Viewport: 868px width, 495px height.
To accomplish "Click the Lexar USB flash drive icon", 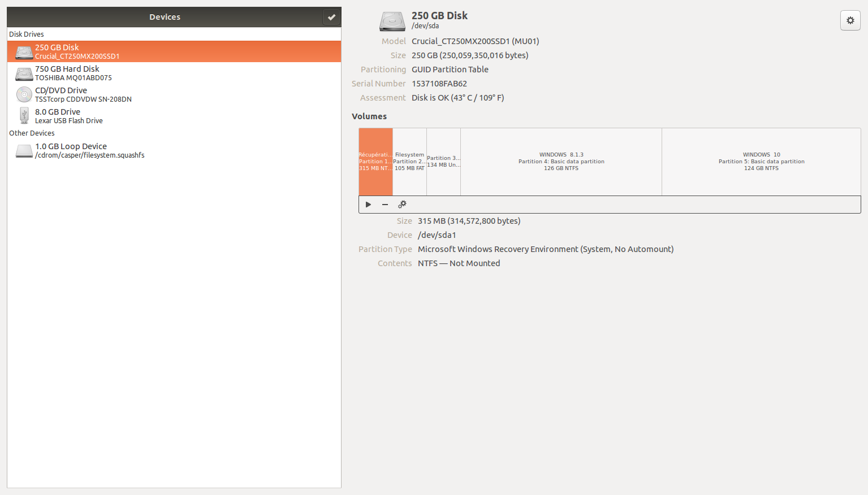I will click(x=24, y=116).
